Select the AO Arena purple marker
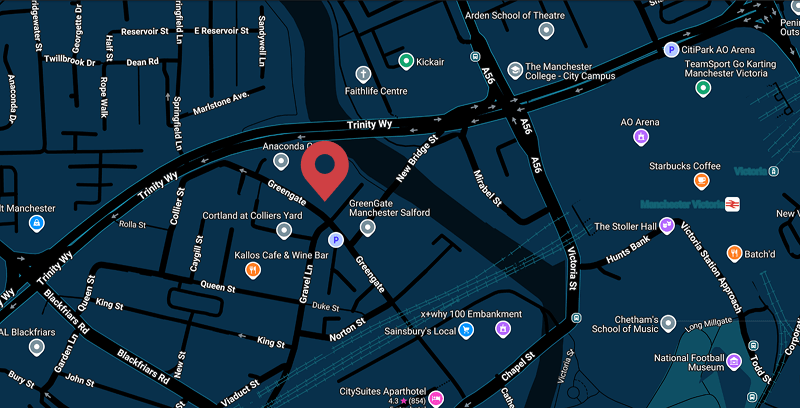This screenshot has width=800, height=408. pyautogui.click(x=641, y=136)
